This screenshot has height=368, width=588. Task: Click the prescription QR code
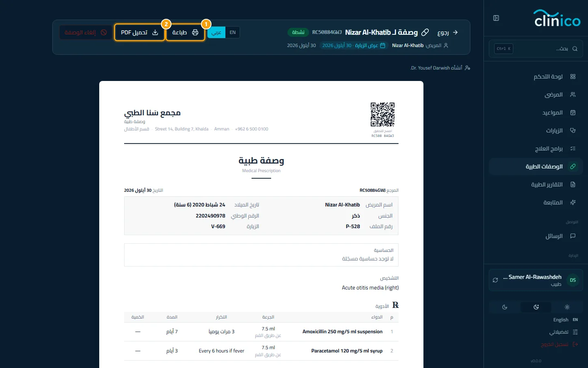(383, 114)
